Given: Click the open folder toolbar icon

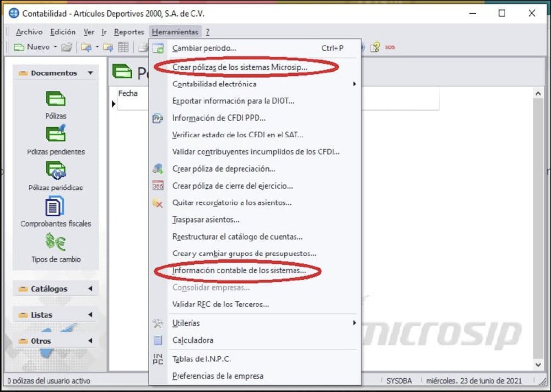Looking at the screenshot, I should click(67, 47).
